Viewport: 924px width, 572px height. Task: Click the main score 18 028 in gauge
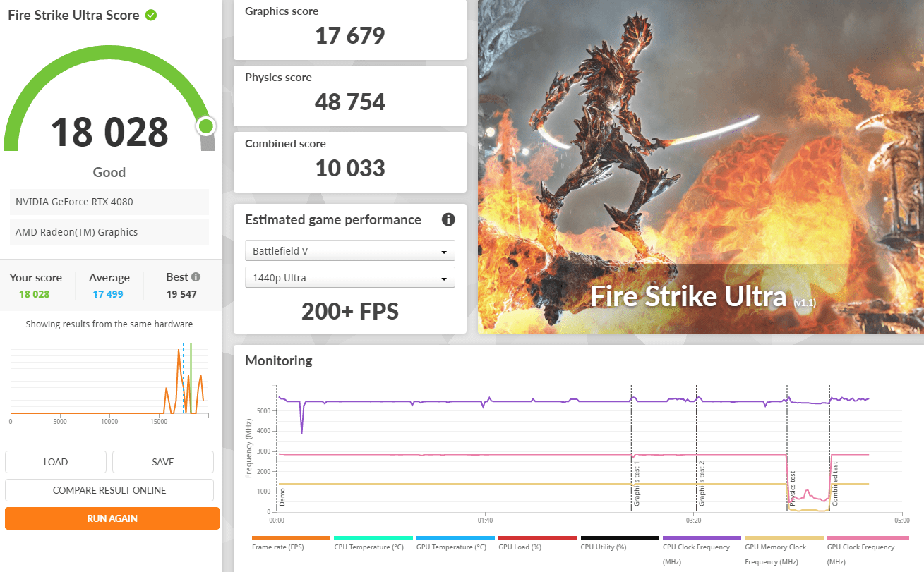point(109,132)
